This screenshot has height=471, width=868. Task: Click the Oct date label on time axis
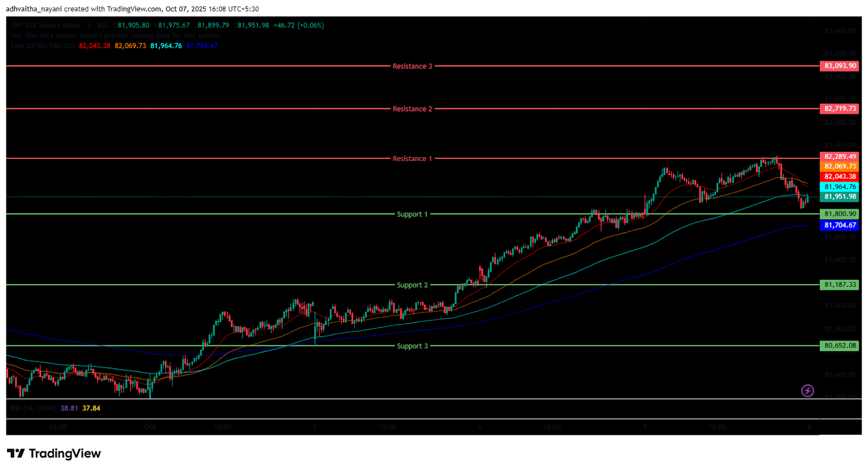[150, 427]
